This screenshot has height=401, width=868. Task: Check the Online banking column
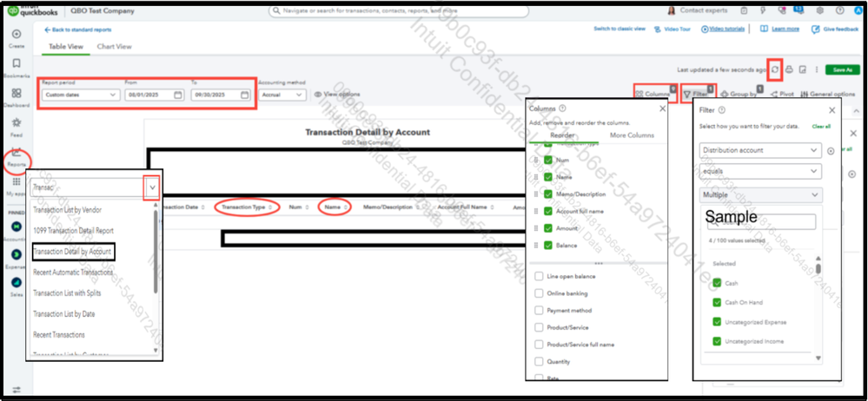pyautogui.click(x=539, y=293)
